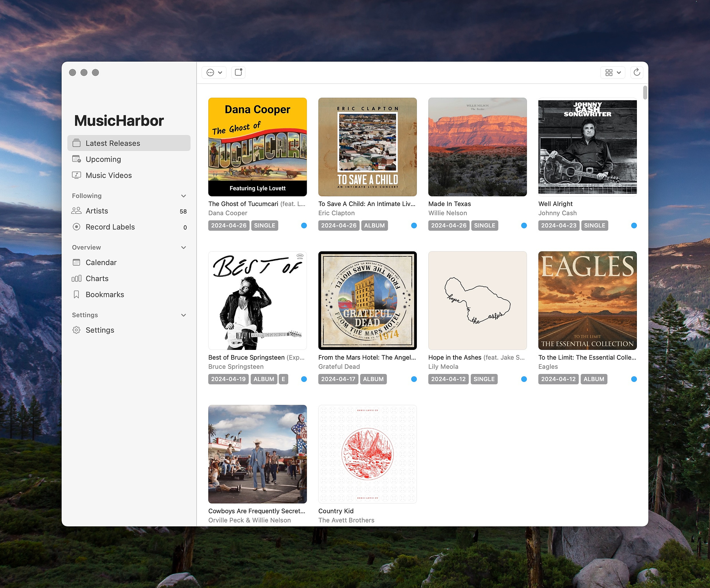The height and width of the screenshot is (588, 710).
Task: Click the vertical scrollbar thumb
Action: pyautogui.click(x=645, y=93)
